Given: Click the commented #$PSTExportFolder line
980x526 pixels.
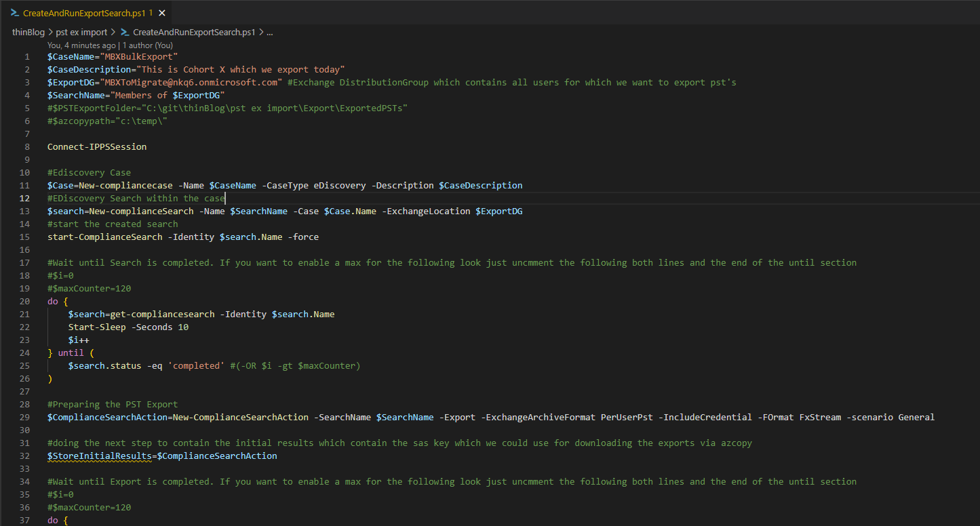Looking at the screenshot, I should coord(227,108).
